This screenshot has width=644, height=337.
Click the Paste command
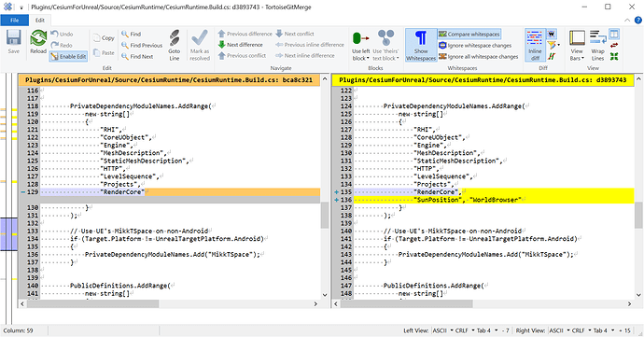104,52
